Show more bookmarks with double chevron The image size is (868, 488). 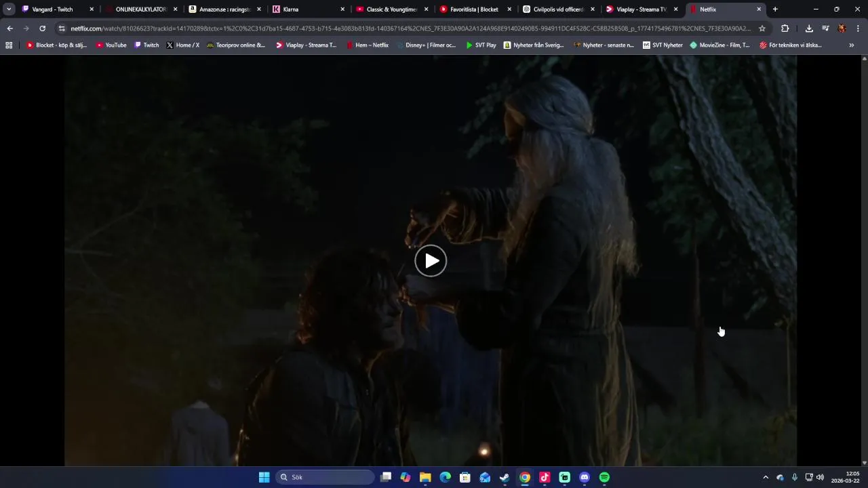coord(852,45)
